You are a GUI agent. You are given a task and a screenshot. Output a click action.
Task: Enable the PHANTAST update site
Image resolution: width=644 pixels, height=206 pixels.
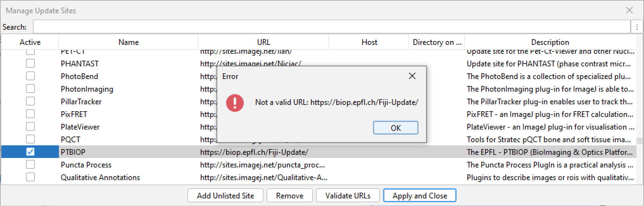(30, 63)
